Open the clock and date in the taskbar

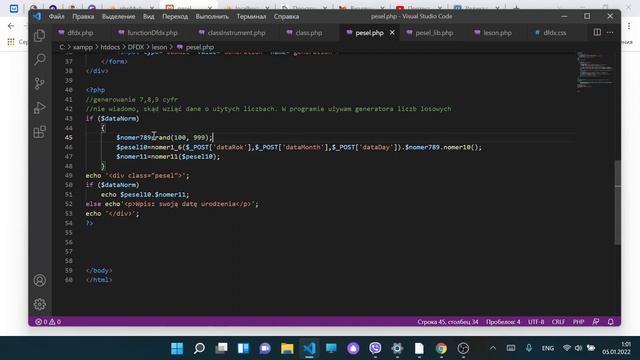pos(616,348)
